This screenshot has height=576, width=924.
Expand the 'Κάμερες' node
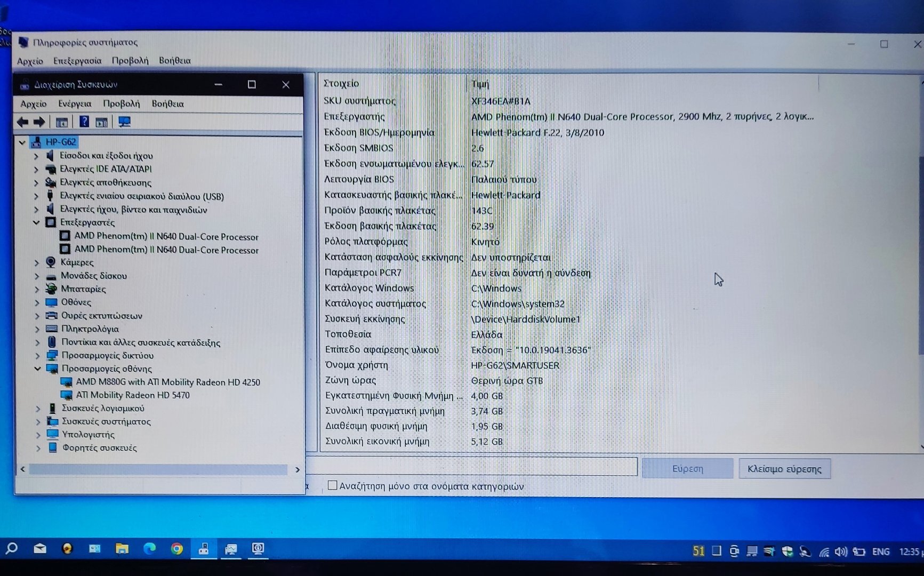(37, 262)
